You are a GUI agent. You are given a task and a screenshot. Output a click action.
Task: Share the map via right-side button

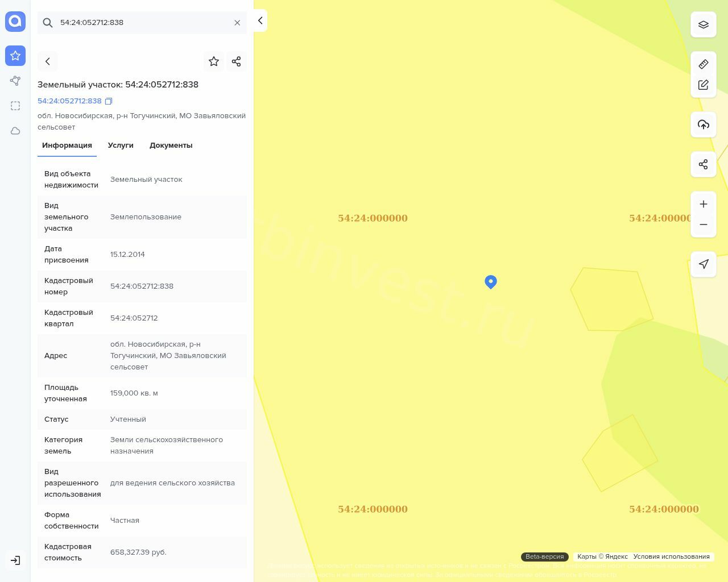click(704, 164)
